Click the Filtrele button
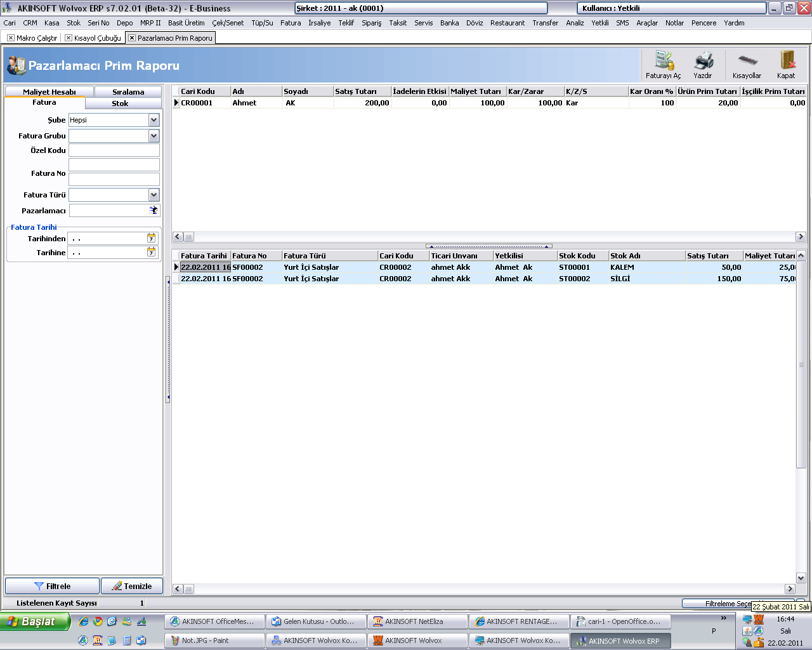Image resolution: width=812 pixels, height=650 pixels. pyautogui.click(x=52, y=586)
